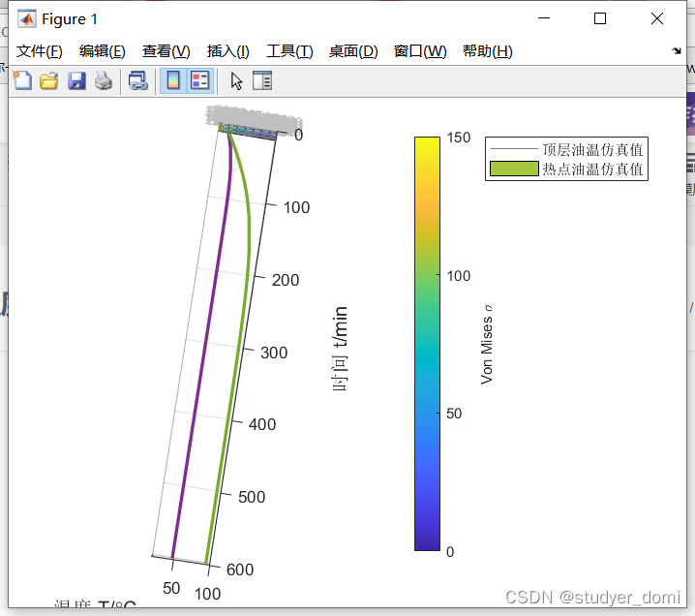695x616 pixels.
Task: Expand the 查看(V) menu
Action: click(166, 51)
